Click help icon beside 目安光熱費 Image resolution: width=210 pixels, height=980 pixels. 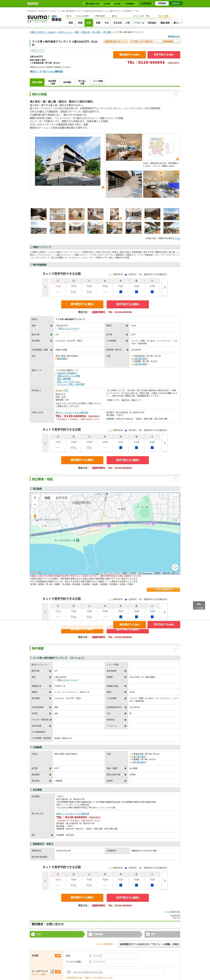pos(50,726)
